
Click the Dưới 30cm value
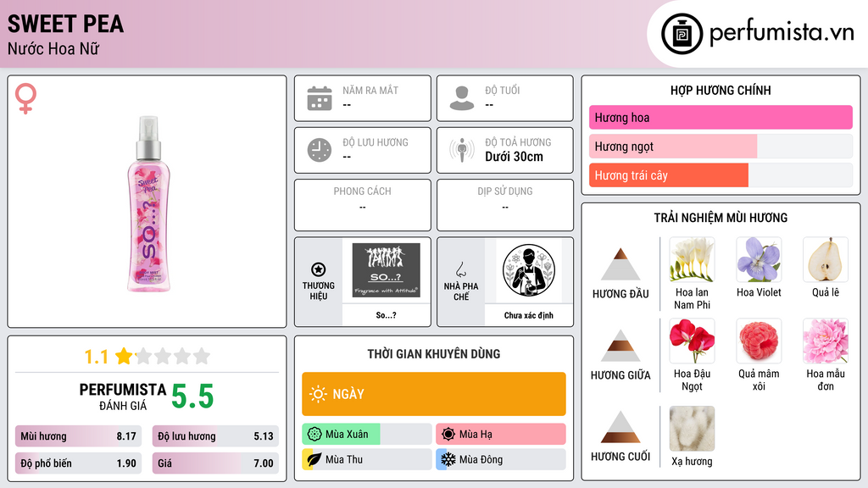click(515, 157)
